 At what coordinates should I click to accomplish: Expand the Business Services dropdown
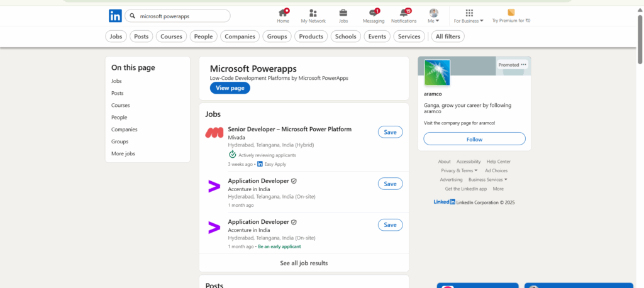(487, 180)
